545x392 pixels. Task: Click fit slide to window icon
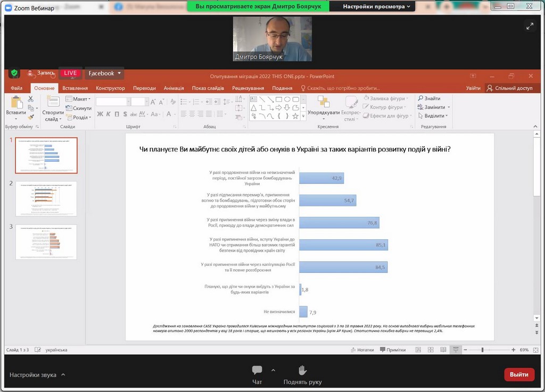535,350
